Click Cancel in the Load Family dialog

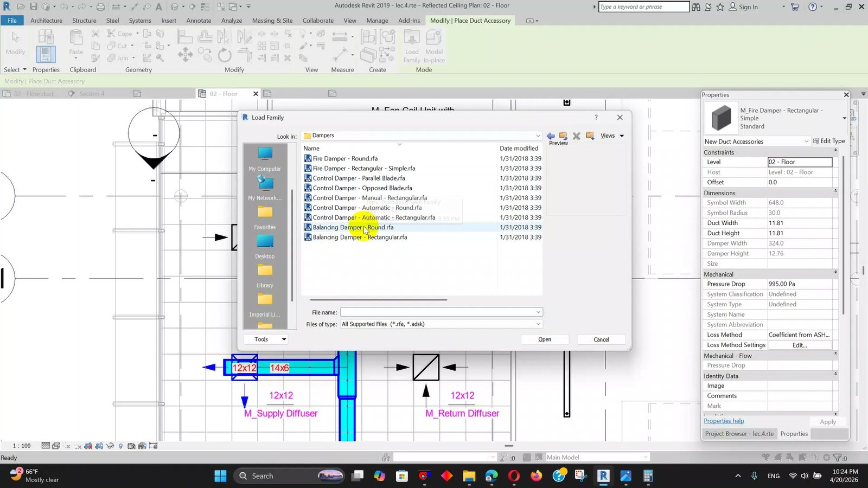(601, 339)
